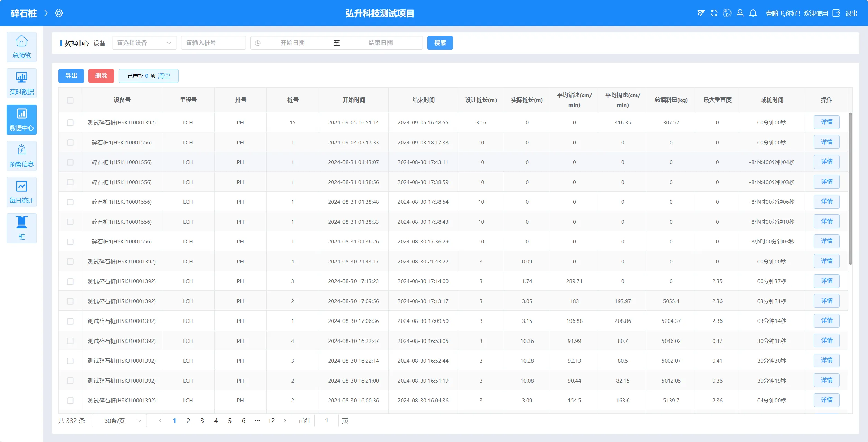Image resolution: width=868 pixels, height=442 pixels.
Task: Switch language with 中/En icon
Action: click(x=727, y=13)
